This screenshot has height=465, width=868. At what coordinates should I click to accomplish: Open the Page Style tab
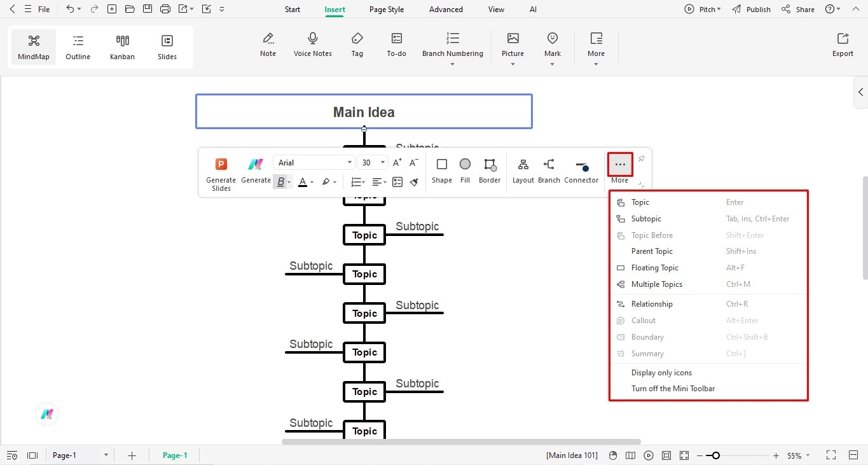click(x=387, y=10)
